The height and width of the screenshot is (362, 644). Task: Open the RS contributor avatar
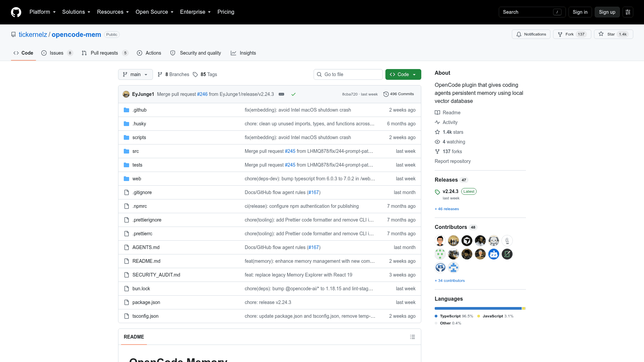[440, 267]
